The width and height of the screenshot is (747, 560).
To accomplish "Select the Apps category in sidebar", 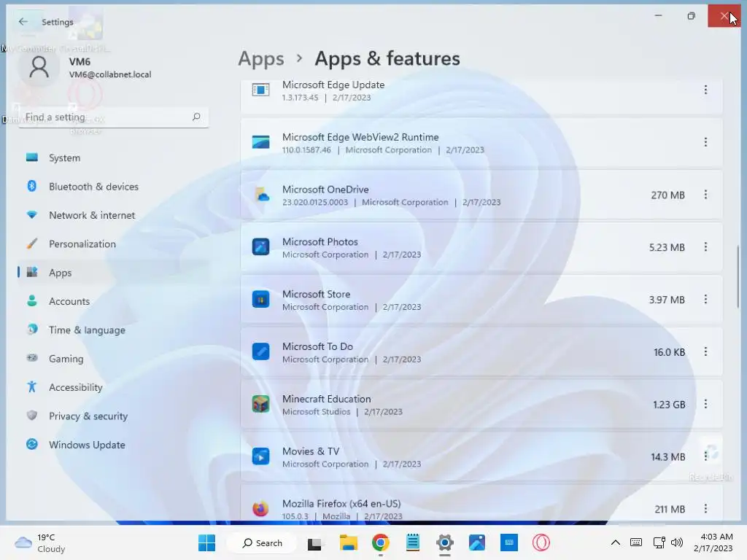I will click(x=113, y=273).
